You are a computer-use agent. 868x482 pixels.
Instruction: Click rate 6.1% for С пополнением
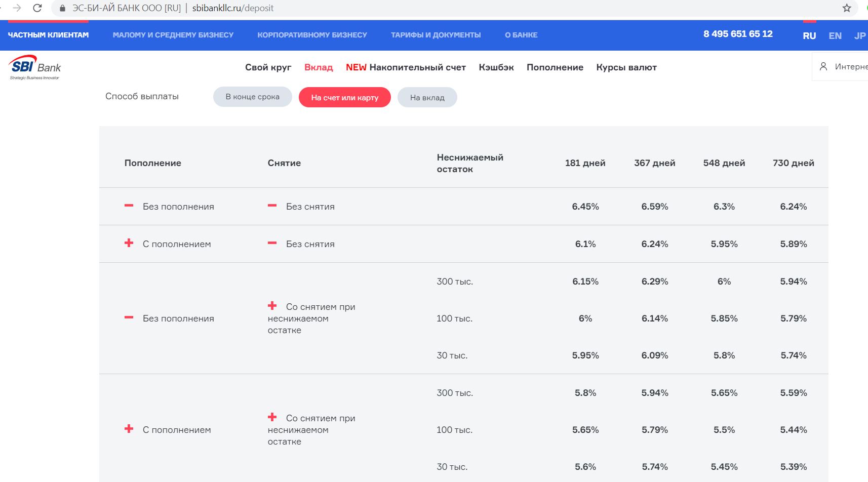click(585, 244)
